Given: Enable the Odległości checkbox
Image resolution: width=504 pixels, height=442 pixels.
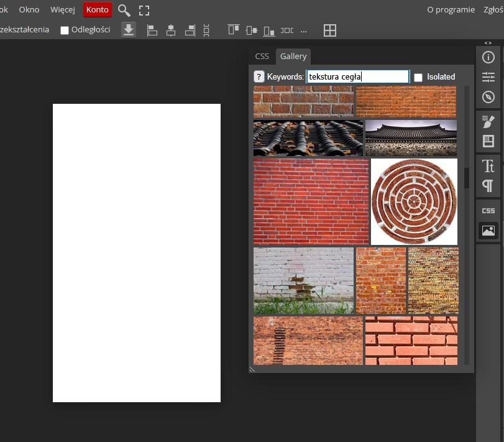Looking at the screenshot, I should coord(65,30).
